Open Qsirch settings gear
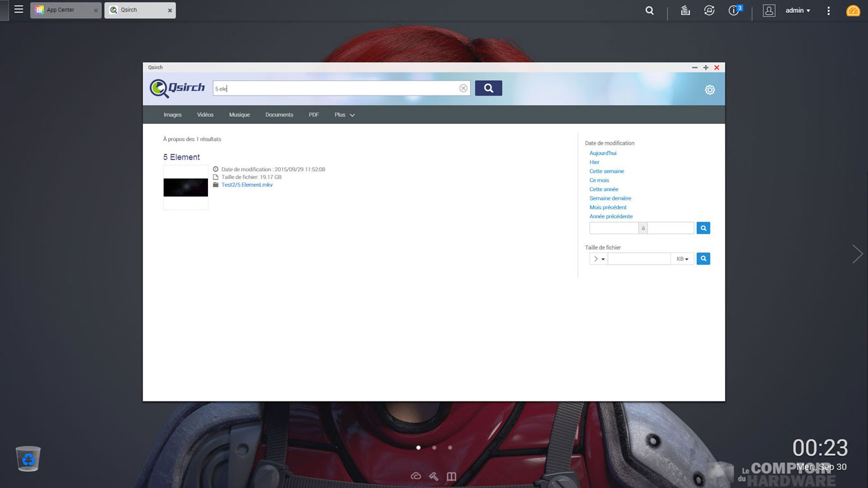868x488 pixels. pyautogui.click(x=710, y=90)
